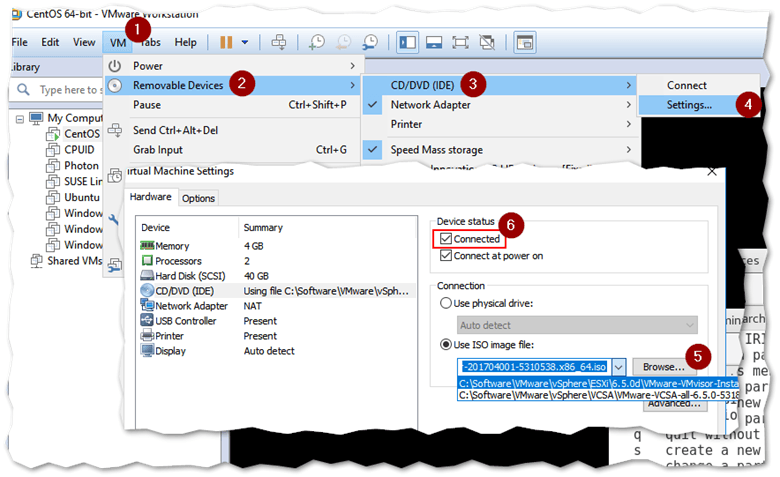Take a snapshot with the clock-plus icon
This screenshot has height=477, width=780.
point(316,42)
